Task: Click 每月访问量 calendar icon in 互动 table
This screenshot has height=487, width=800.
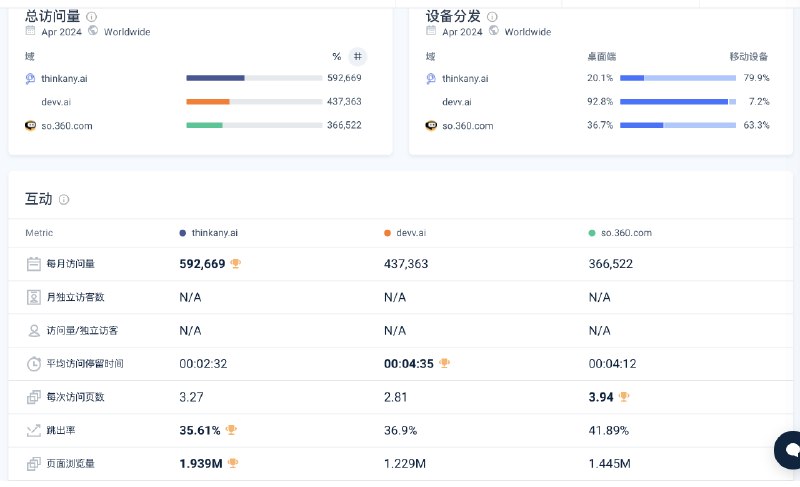Action: 34,264
